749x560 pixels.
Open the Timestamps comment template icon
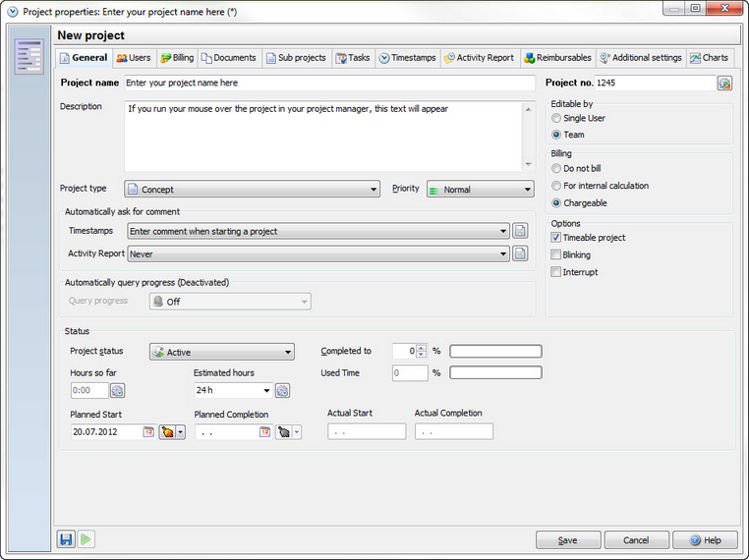tap(520, 231)
